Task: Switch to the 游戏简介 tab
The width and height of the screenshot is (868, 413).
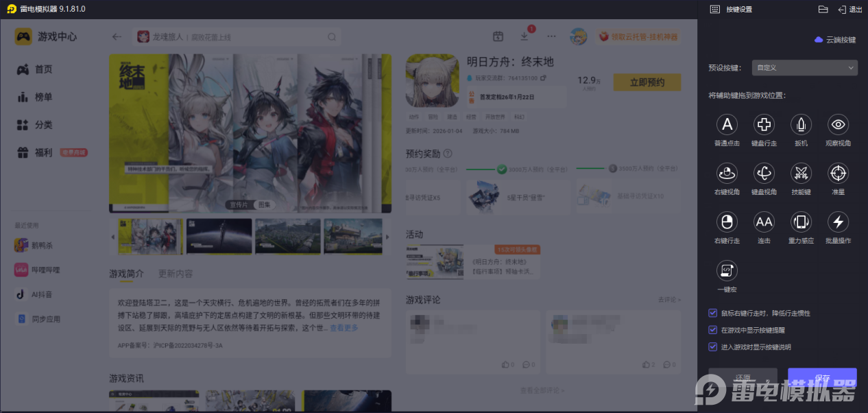Action: (x=127, y=273)
